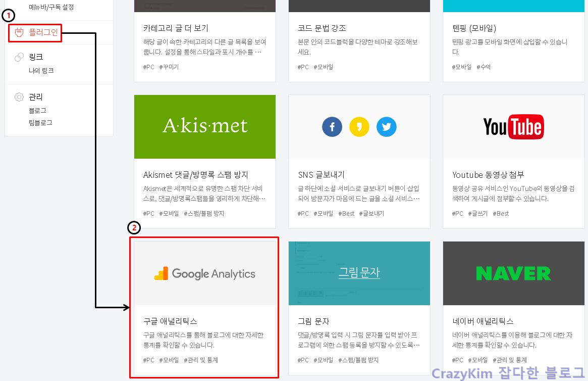Click #관리 및 통계 tag in 네이버 애널리틱스 card
The image size is (588, 381).
point(510,360)
